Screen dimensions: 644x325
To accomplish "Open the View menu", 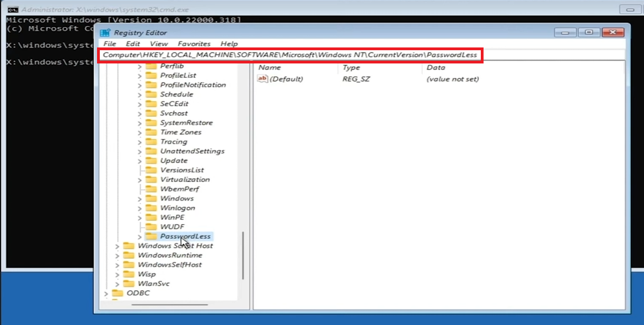I will pos(159,44).
